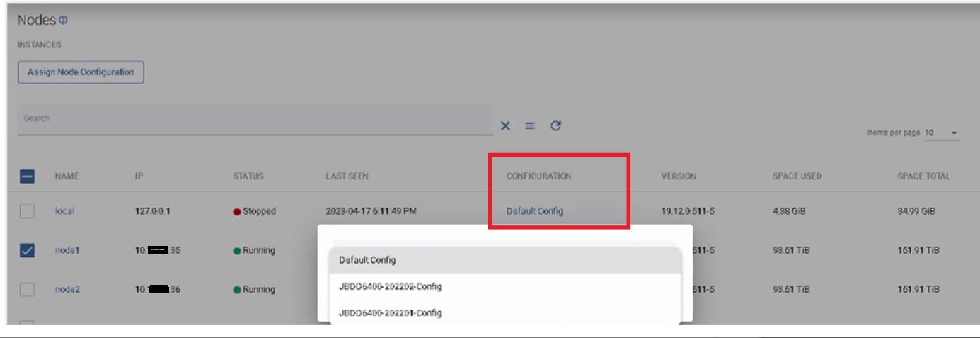Open the Default Config link for local
This screenshot has width=980, height=338.
pos(534,211)
